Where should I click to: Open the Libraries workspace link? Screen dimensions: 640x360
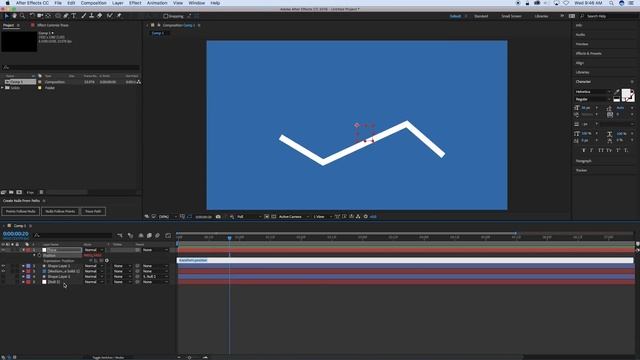pos(541,16)
